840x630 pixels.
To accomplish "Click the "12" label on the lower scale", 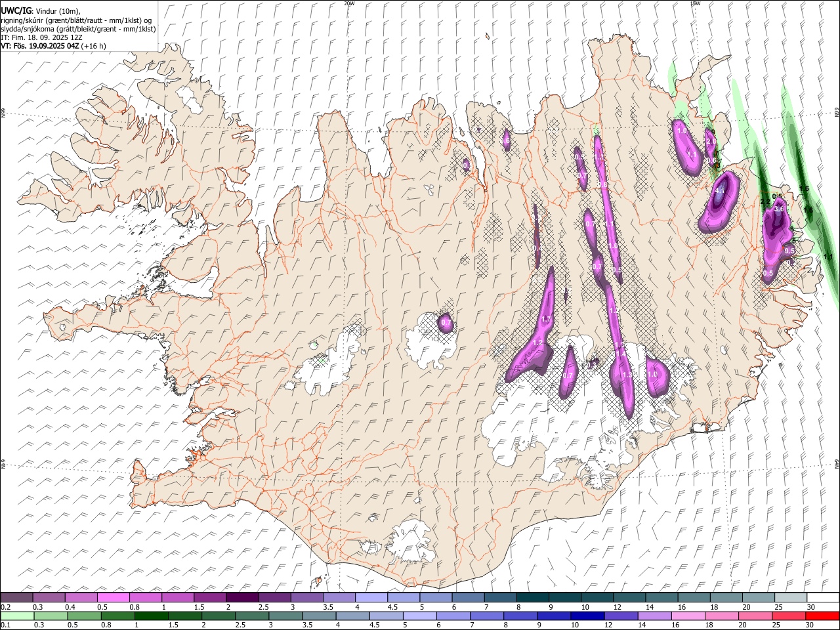I will pyautogui.click(x=608, y=625).
